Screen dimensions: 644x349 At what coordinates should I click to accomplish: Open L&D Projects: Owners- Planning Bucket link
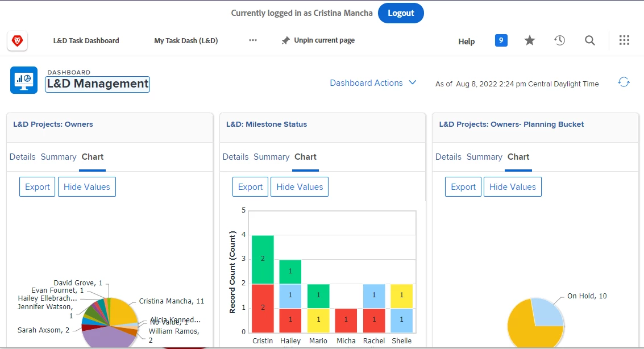coord(512,124)
